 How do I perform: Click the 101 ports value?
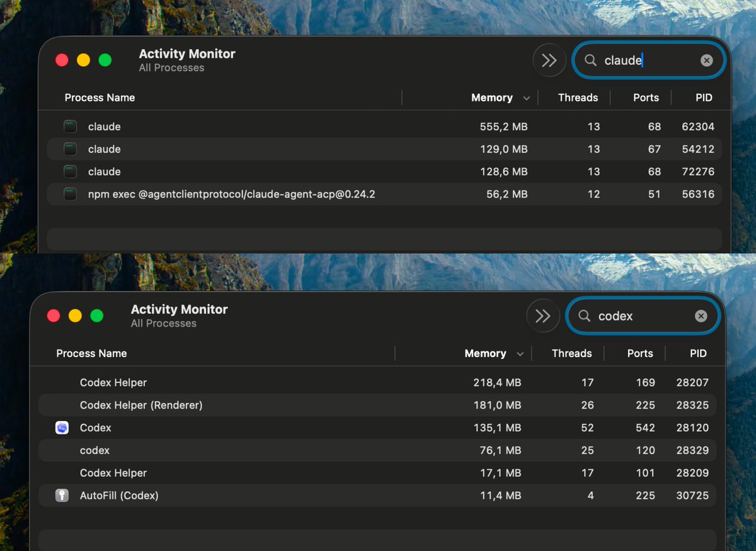645,473
